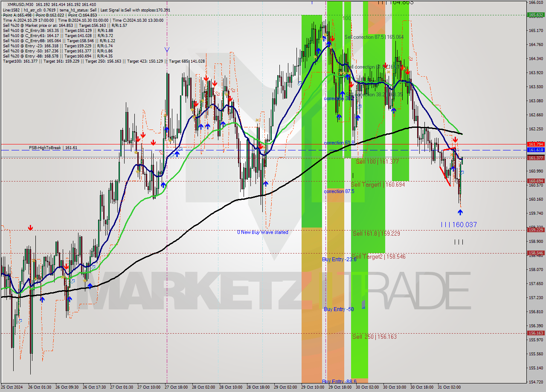Image resolution: width=546 pixels, height=392 pixels.
Task: Click the blue 161.610 price tag on axis
Action: click(536, 150)
